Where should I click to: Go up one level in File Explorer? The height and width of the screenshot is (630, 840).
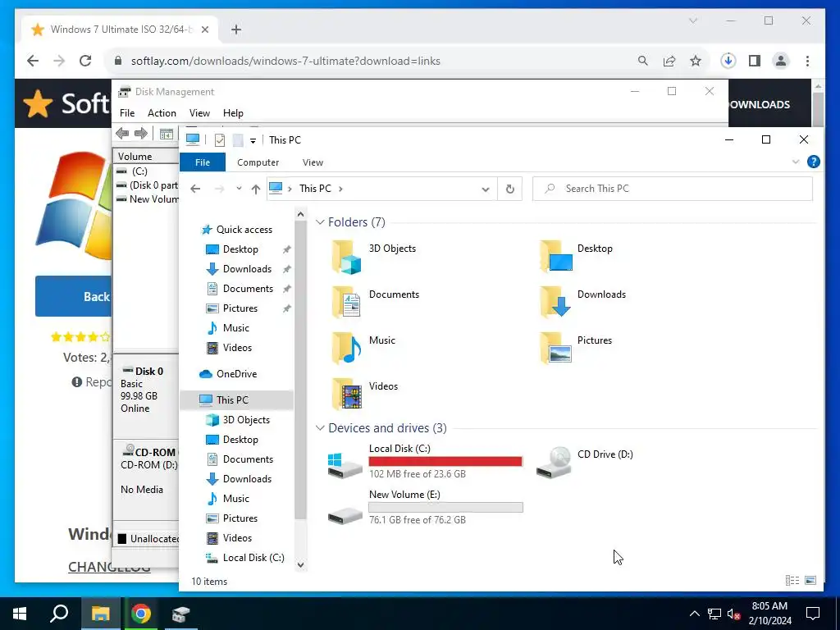point(256,189)
